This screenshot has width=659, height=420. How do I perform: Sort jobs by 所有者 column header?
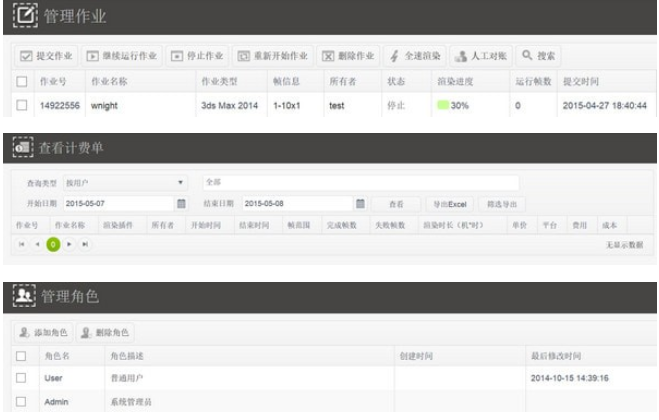pos(343,82)
